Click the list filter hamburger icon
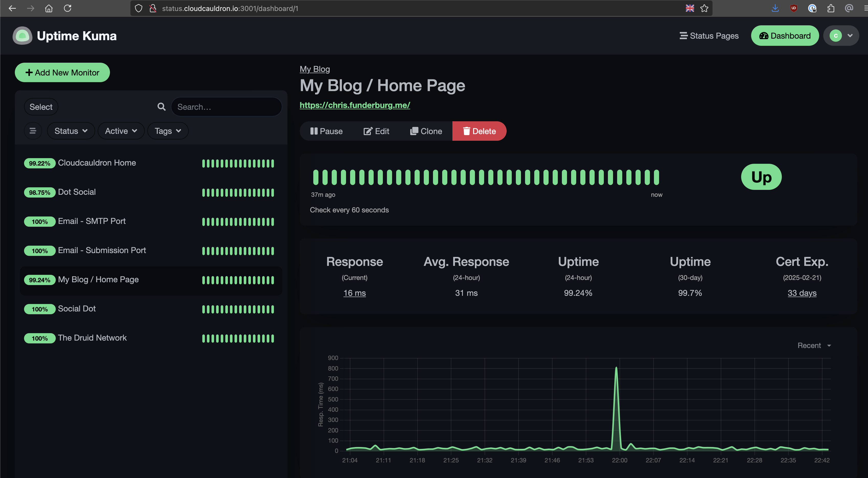 [x=33, y=131]
